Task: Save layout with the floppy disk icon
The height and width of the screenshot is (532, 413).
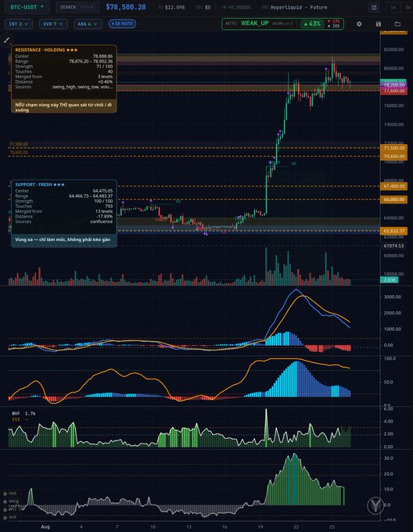Action: [379, 23]
